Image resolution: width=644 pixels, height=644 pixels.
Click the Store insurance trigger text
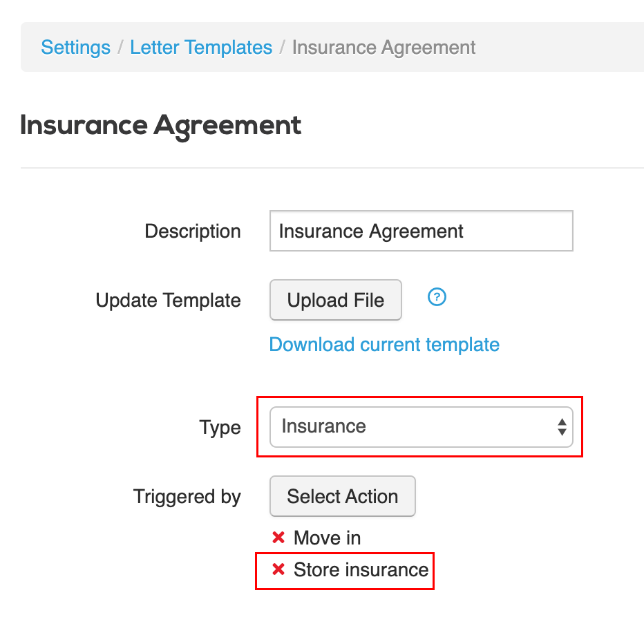pyautogui.click(x=361, y=569)
